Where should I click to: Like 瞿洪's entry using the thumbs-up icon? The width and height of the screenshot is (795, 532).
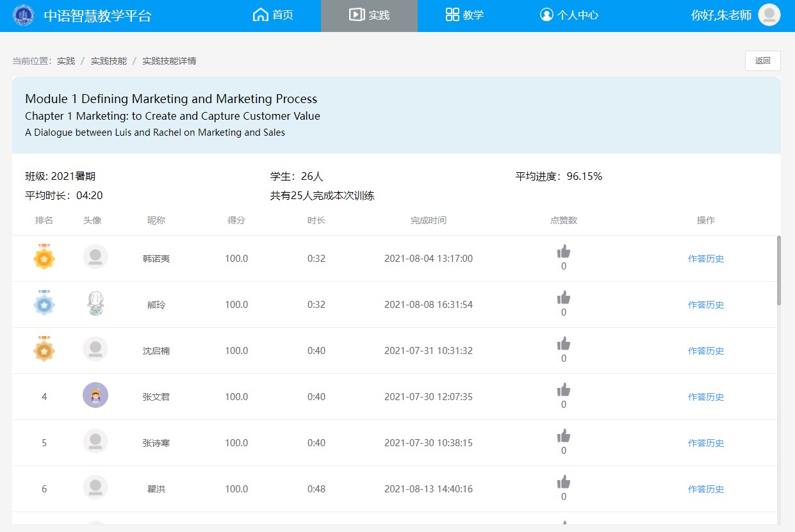pyautogui.click(x=564, y=482)
